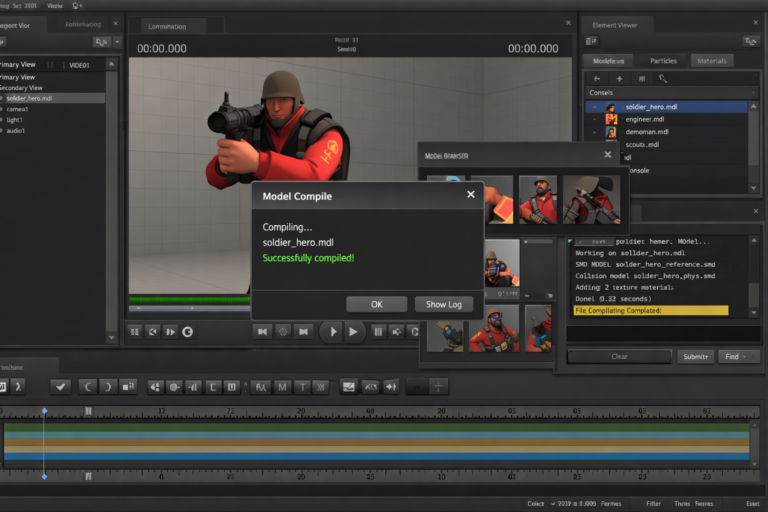Select the viewport tab above the timecode
The image size is (768, 512).
point(168,26)
